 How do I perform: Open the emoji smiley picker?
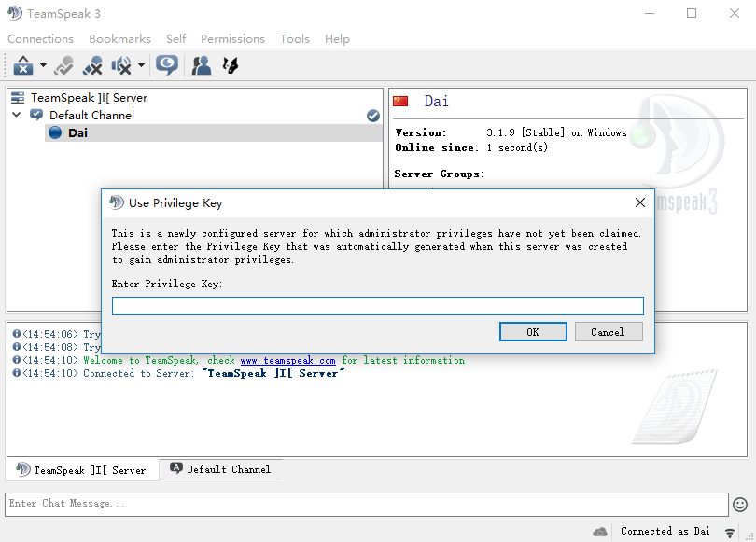point(739,504)
